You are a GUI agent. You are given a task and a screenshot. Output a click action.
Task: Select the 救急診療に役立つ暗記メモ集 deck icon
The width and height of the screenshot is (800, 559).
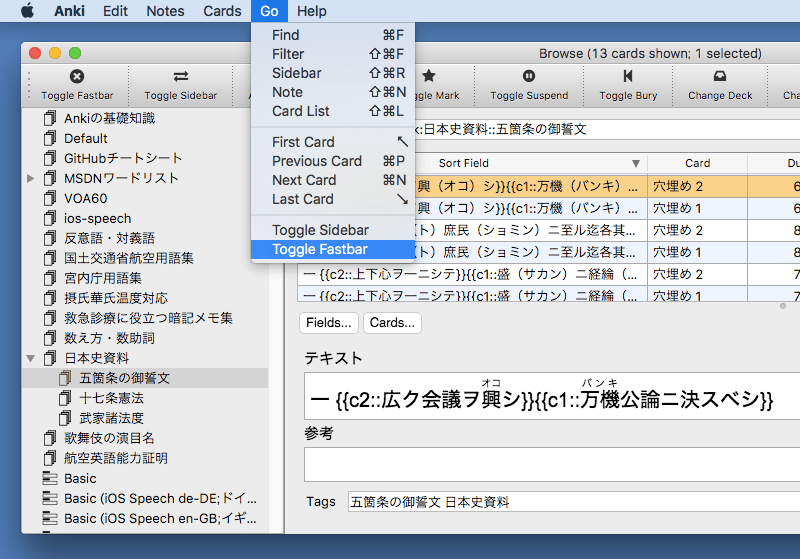click(x=50, y=318)
